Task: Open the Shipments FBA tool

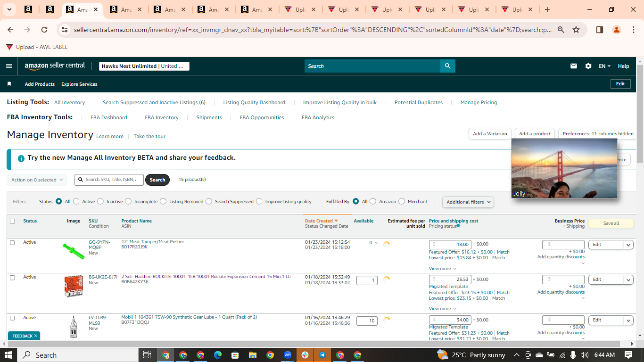Action: (209, 117)
